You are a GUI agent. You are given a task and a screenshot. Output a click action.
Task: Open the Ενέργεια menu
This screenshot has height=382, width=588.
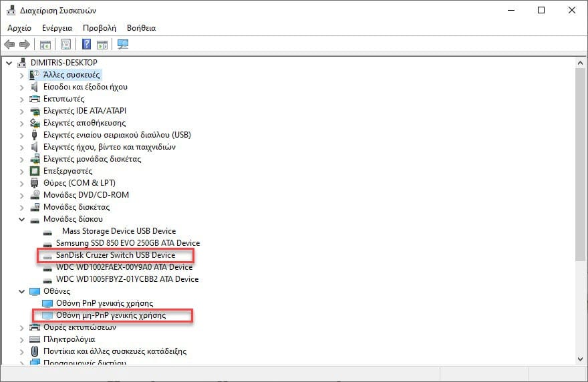[57, 28]
